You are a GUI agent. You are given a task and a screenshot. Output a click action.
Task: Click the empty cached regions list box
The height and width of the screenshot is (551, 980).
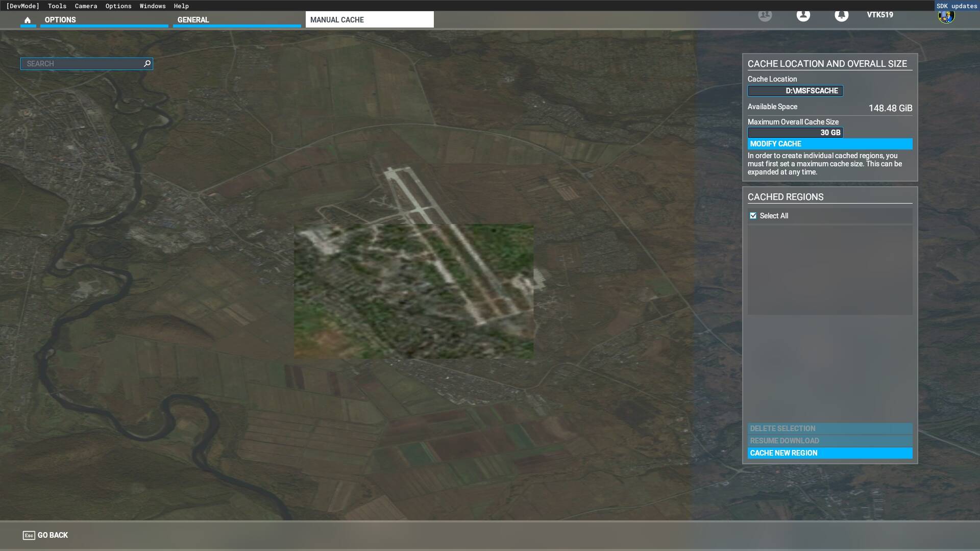coord(830,270)
